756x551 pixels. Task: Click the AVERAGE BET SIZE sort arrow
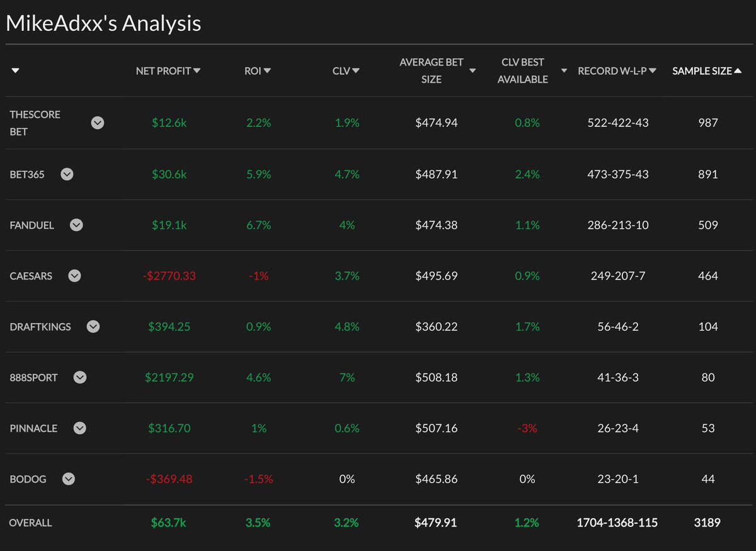tap(472, 71)
